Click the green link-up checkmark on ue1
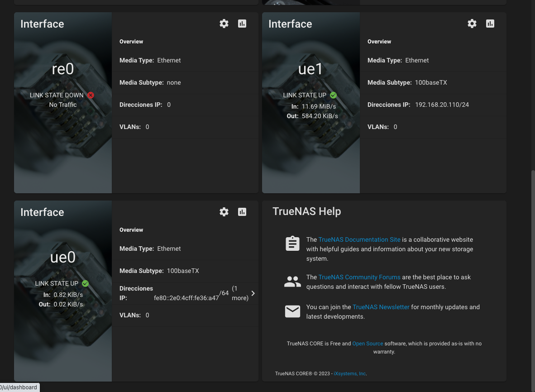535x392 pixels. click(333, 95)
